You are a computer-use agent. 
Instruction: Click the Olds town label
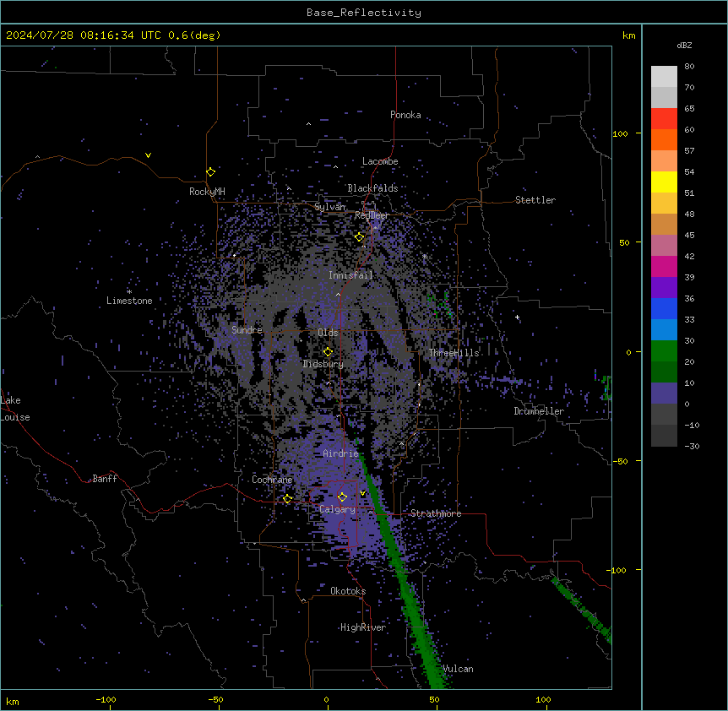tap(328, 333)
